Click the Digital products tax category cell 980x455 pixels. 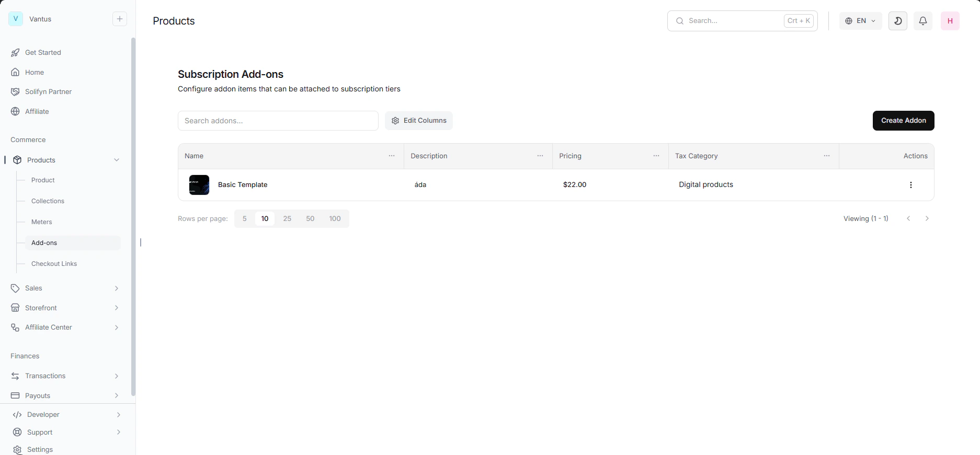point(706,185)
